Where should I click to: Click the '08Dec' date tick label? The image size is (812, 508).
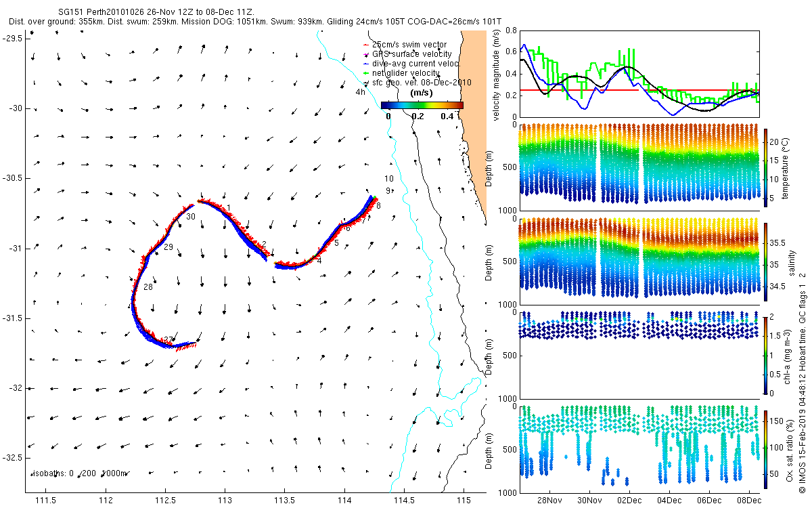coord(750,501)
